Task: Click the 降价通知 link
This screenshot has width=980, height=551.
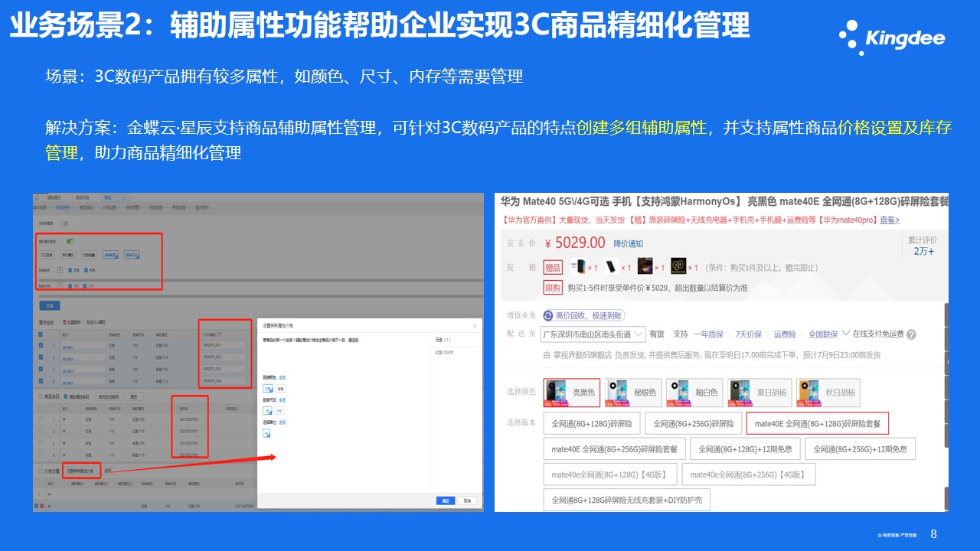Action: coord(629,243)
